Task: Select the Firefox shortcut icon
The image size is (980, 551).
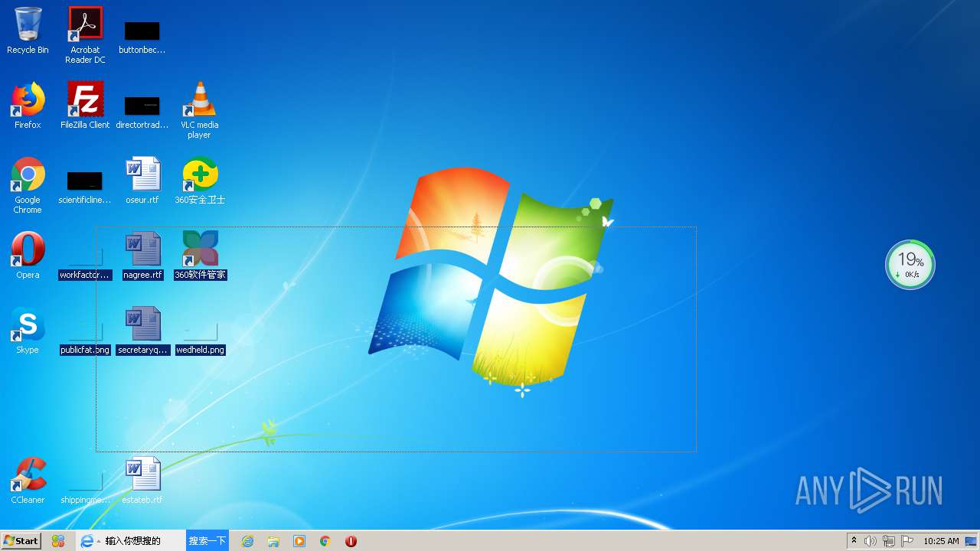Action: [28, 106]
